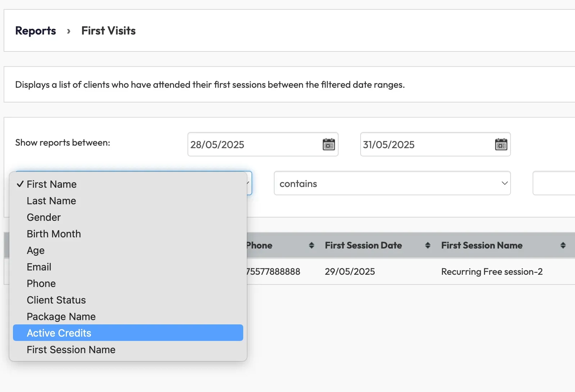Viewport: 575px width, 392px height.
Task: Open the end date calendar picker icon
Action: 501,145
